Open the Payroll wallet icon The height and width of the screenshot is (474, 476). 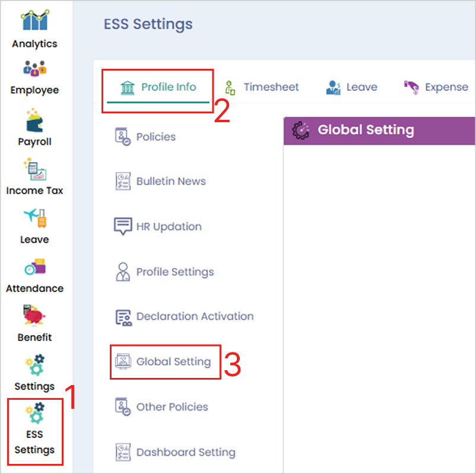point(34,119)
